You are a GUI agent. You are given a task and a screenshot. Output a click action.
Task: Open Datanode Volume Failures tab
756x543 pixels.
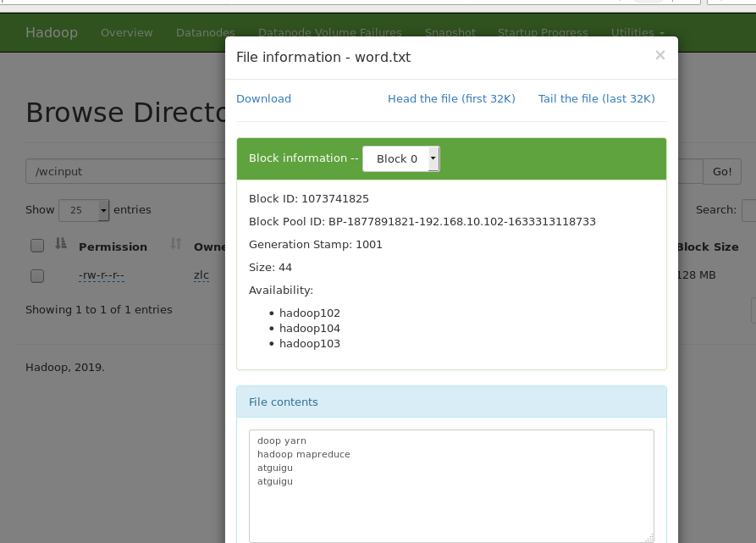330,32
